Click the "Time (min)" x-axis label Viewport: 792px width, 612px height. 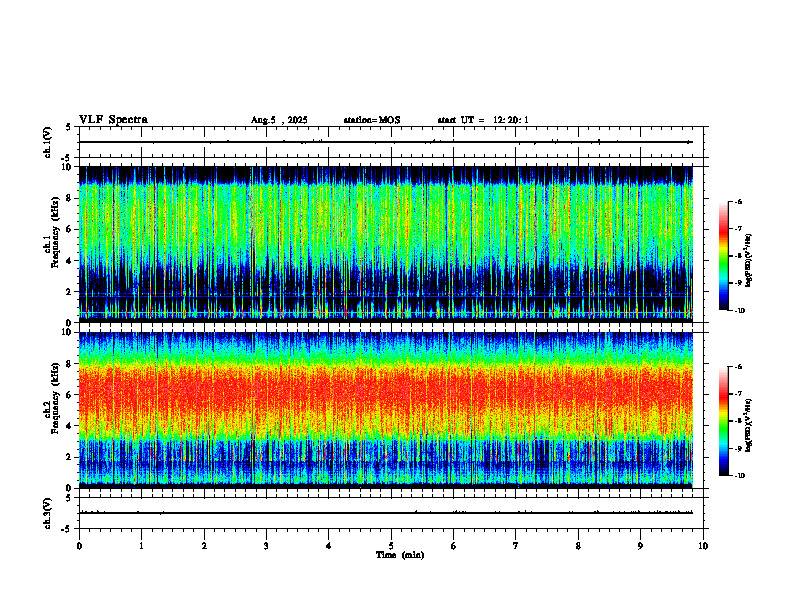coord(400,555)
